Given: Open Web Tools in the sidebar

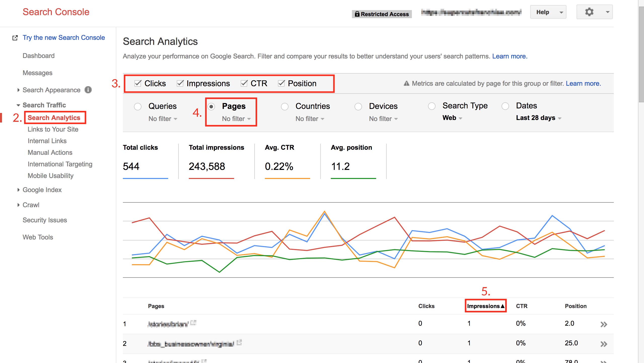Looking at the screenshot, I should [38, 237].
